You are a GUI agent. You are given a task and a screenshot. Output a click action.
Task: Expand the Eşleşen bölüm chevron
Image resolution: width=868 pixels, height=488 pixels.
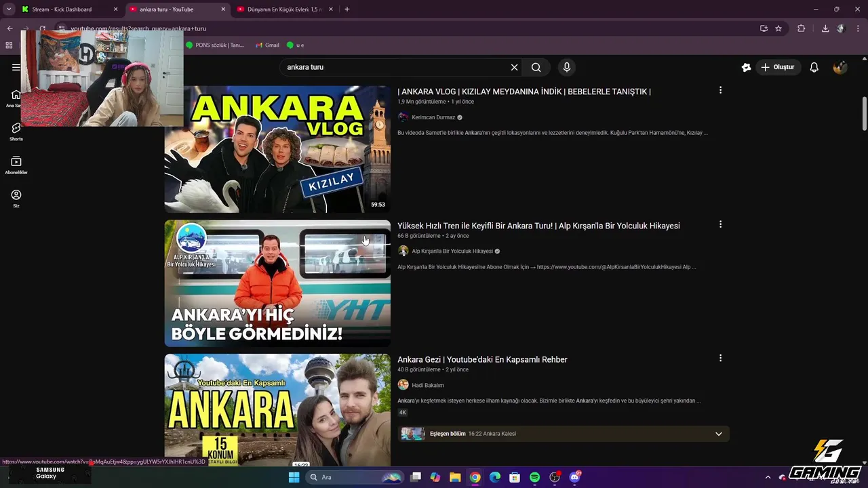[719, 434]
